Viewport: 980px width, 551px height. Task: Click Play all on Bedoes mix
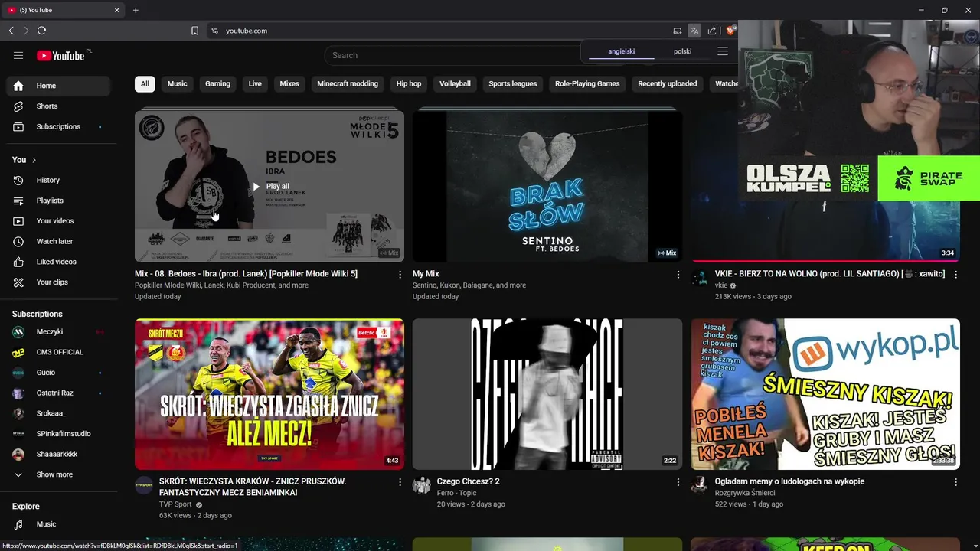[270, 187]
